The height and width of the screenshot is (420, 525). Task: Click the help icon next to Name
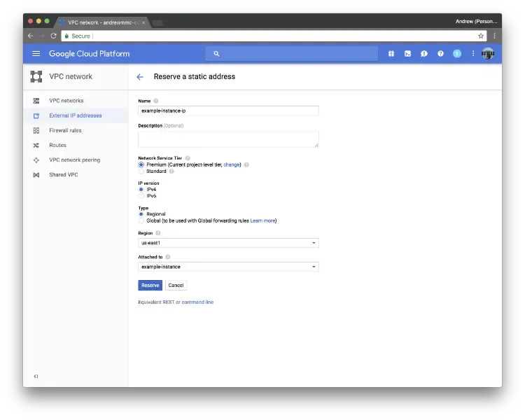tap(156, 101)
